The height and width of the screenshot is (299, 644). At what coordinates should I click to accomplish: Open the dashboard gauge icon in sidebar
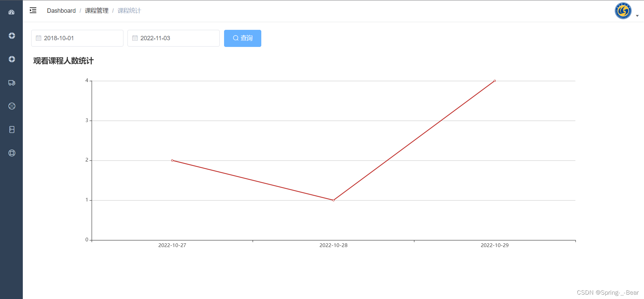pyautogui.click(x=12, y=12)
